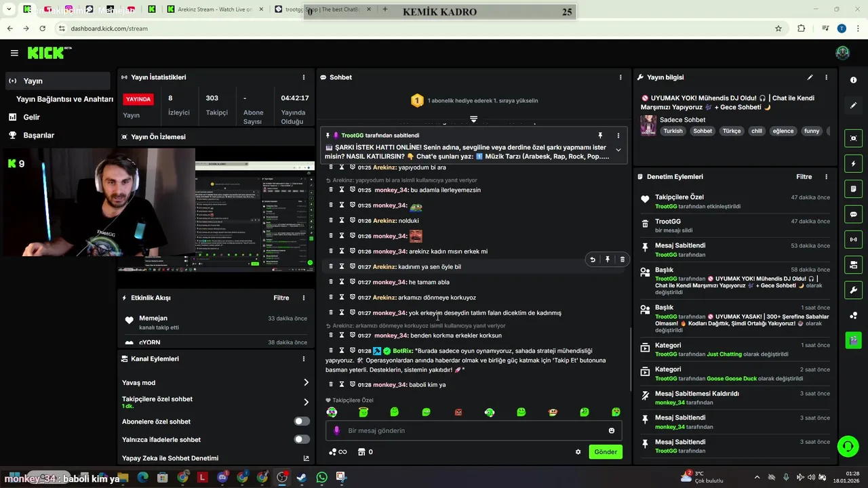Screen dimensions: 868x488
Task: Open Filtre in Etkinlik Akışı panel
Action: (281, 298)
